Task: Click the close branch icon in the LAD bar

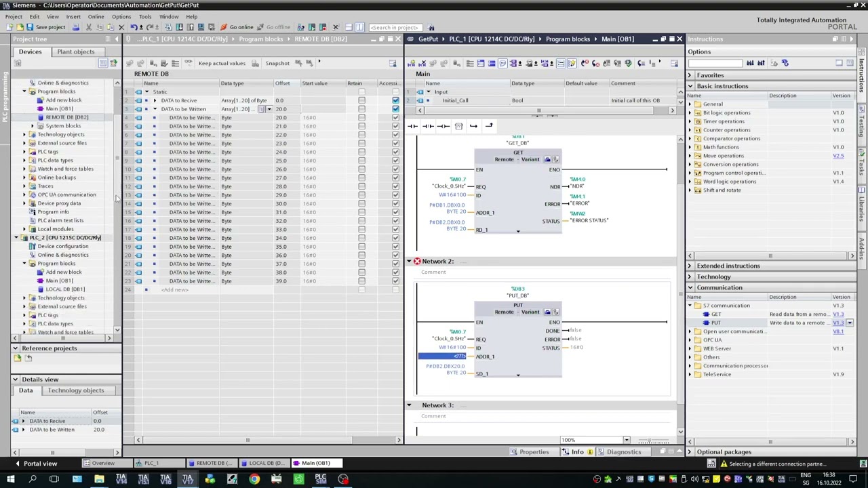Action: (x=488, y=126)
